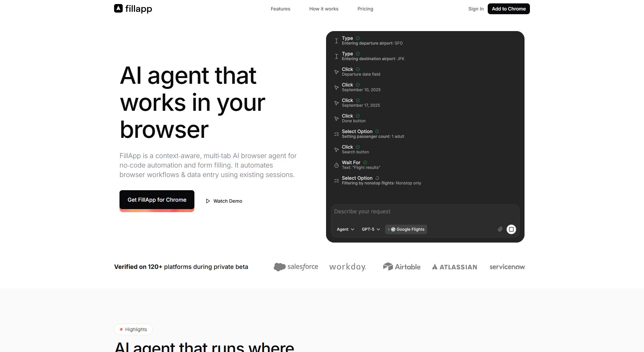Image resolution: width=644 pixels, height=352 pixels.
Task: Open the Agent mode dropdown
Action: point(345,229)
